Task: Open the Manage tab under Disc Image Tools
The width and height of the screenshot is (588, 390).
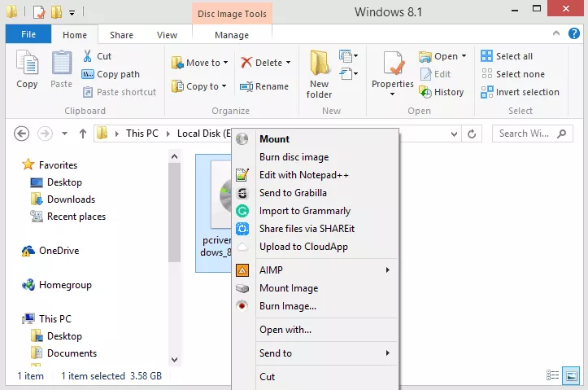Action: pos(232,35)
